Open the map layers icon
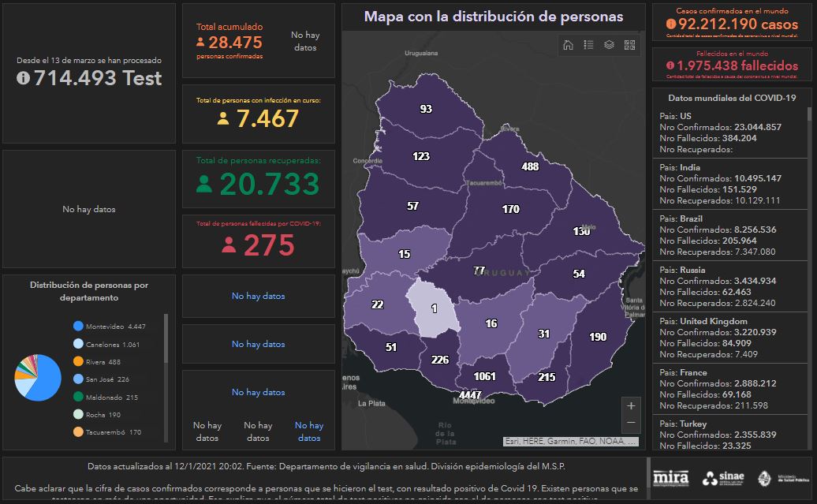Image resolution: width=817 pixels, height=504 pixels. click(609, 45)
